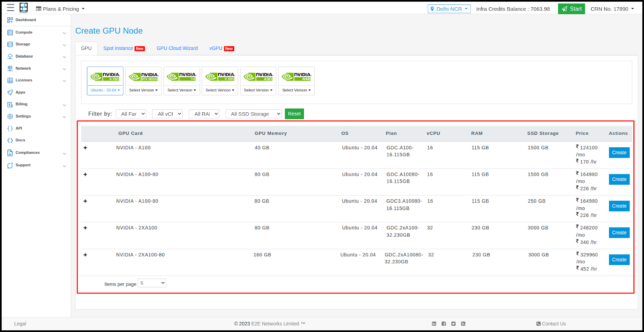The width and height of the screenshot is (644, 332).
Task: Click the Price column header
Action: pos(582,133)
